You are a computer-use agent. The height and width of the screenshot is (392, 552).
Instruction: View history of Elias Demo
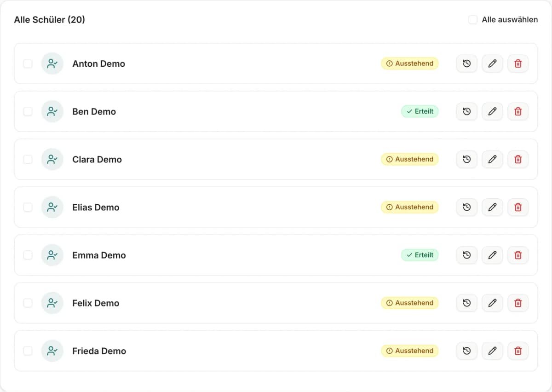[466, 207]
